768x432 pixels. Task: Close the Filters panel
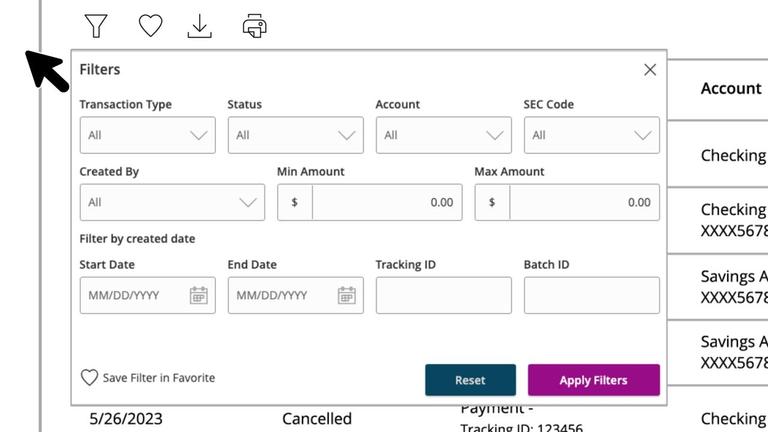(650, 70)
